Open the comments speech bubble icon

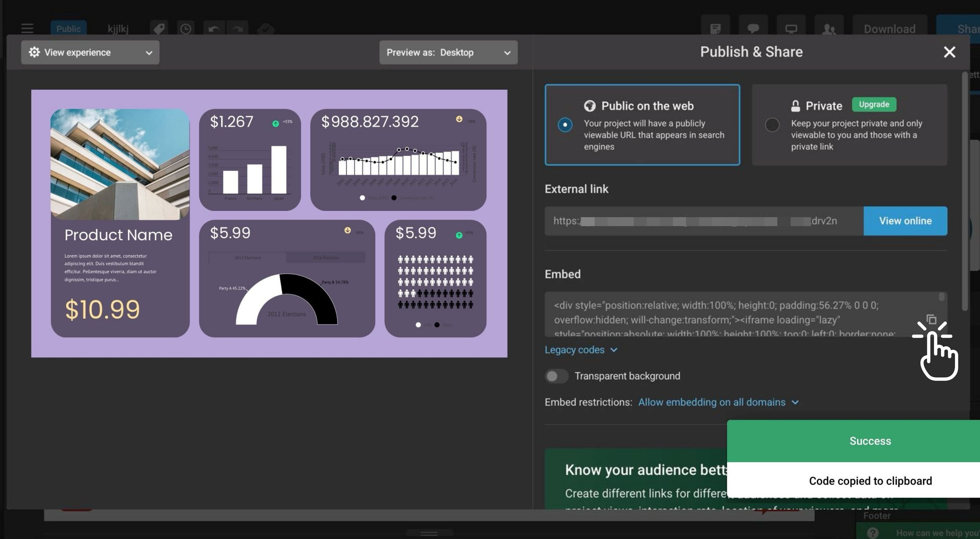753,29
